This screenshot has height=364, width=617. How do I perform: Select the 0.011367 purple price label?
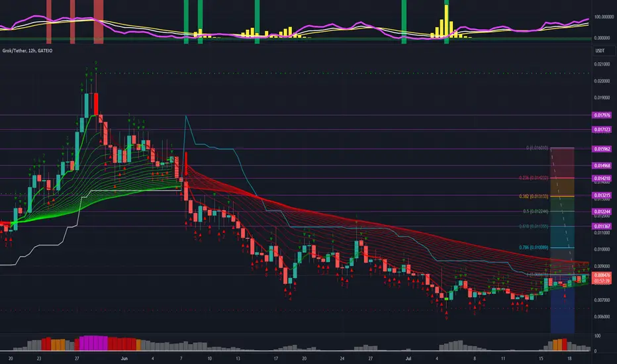tap(602, 226)
